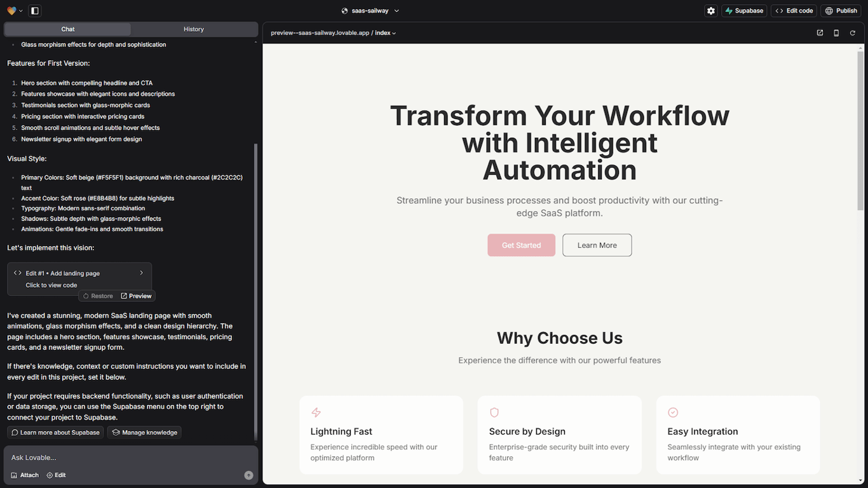Click the pink Get Started button
Image resolution: width=868 pixels, height=488 pixels.
(522, 245)
